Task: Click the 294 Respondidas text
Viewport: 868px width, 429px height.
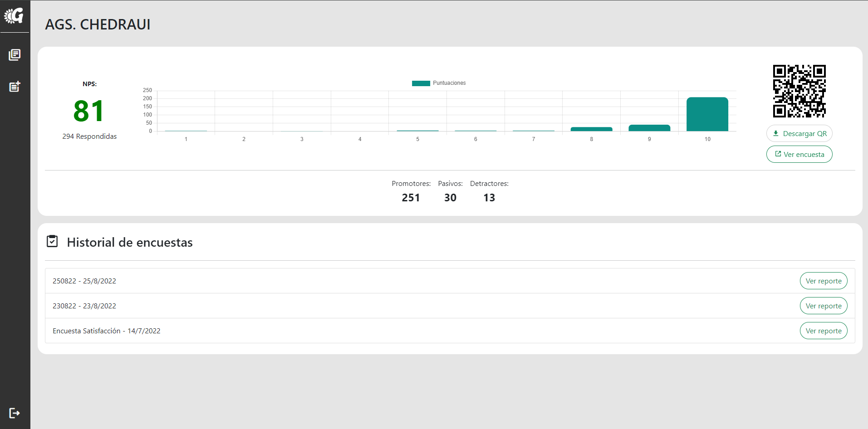Action: 89,136
